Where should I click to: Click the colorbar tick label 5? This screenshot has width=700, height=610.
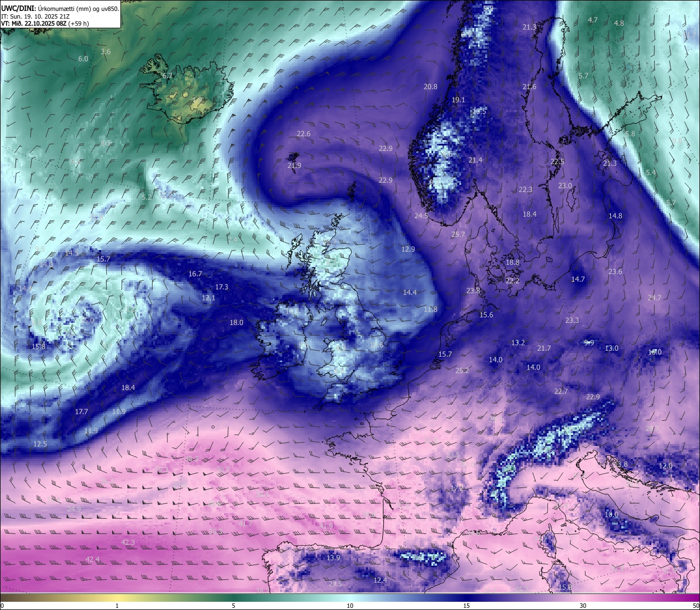(x=234, y=606)
